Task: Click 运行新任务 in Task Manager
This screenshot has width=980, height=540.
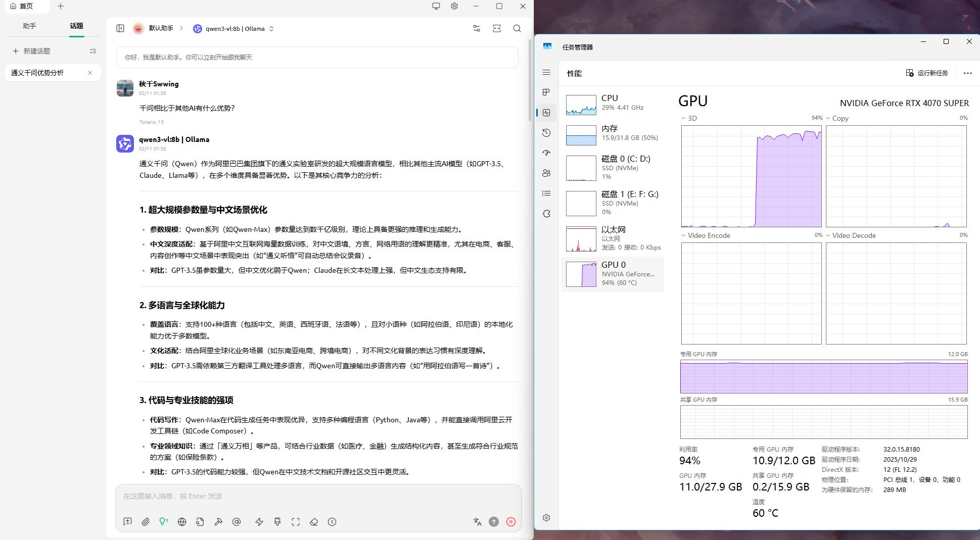Action: tap(927, 73)
